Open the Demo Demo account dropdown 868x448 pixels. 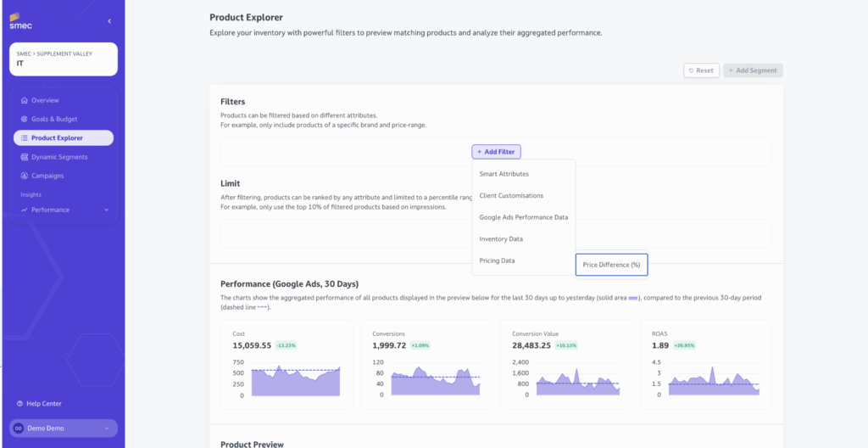106,428
